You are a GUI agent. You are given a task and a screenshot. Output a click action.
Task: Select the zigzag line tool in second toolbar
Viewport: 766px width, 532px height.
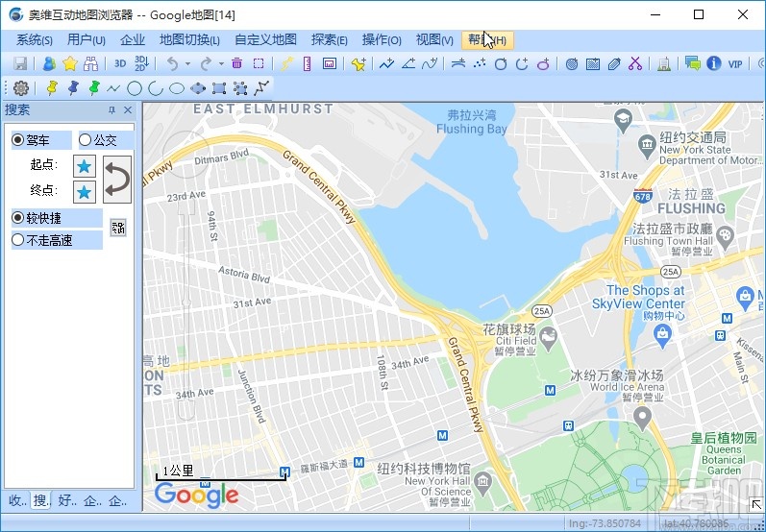point(113,88)
